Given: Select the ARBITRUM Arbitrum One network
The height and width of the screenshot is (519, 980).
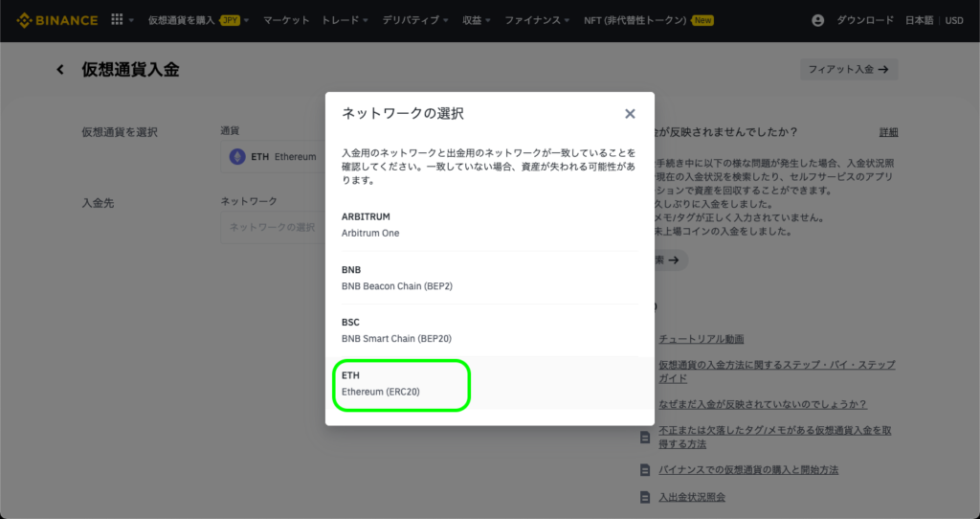Looking at the screenshot, I should [x=490, y=224].
